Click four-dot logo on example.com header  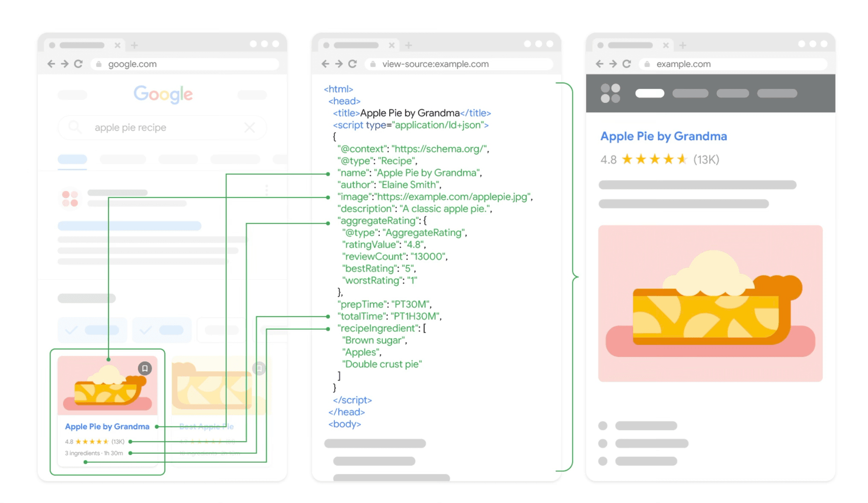(x=610, y=93)
